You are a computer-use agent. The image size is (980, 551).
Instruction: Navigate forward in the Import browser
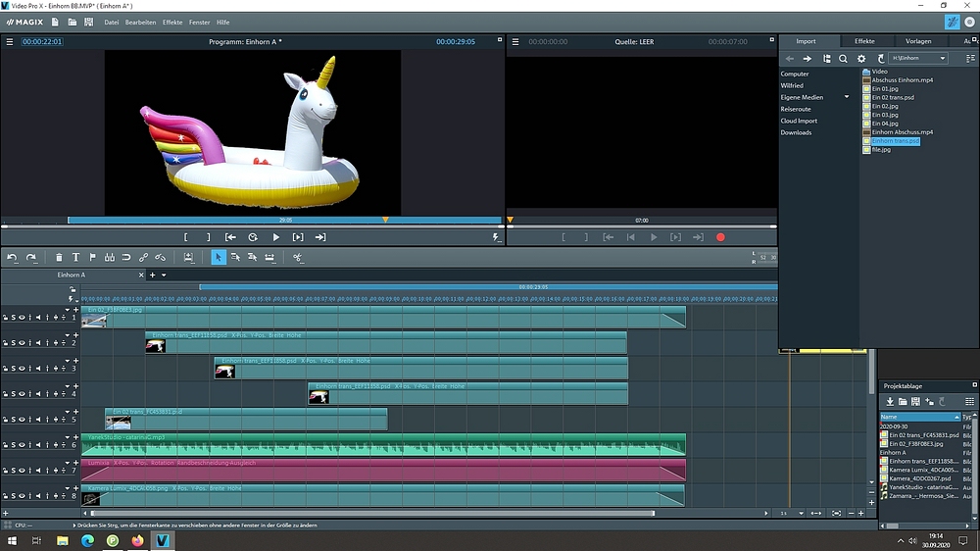tap(807, 58)
